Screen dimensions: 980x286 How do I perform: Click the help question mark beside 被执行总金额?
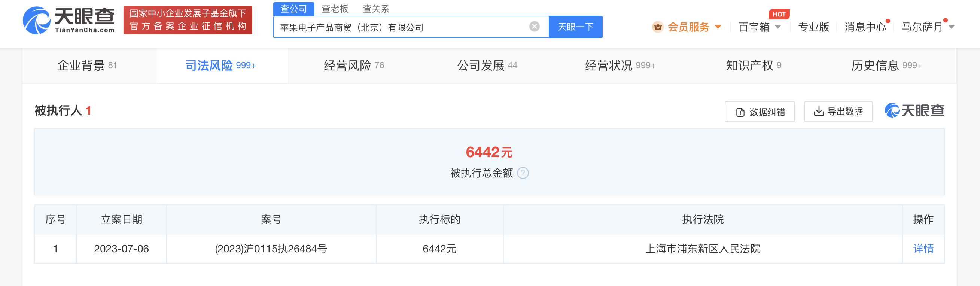pos(523,173)
